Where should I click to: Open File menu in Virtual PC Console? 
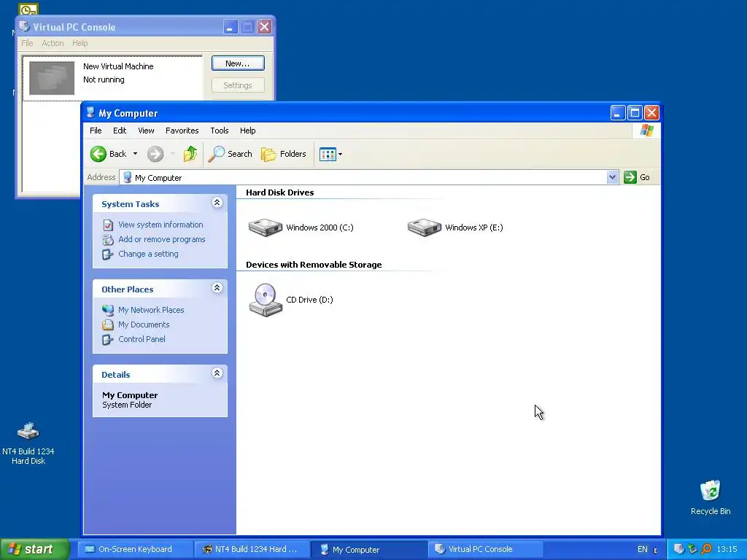(x=27, y=43)
